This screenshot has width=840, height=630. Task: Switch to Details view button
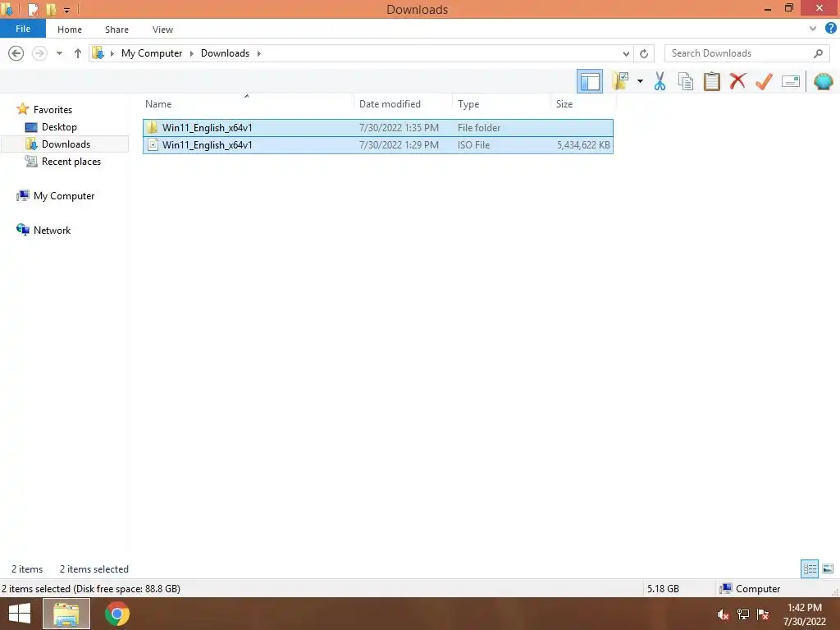(810, 568)
